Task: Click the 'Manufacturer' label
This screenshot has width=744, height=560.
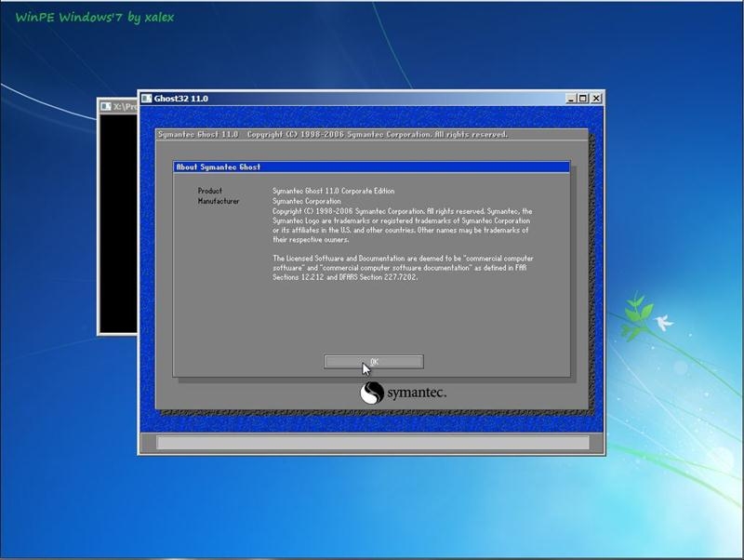Action: [219, 201]
